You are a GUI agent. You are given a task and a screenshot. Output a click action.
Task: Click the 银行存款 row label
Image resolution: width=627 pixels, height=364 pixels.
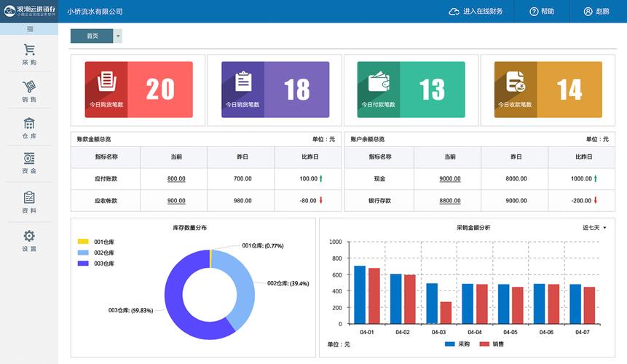[379, 201]
